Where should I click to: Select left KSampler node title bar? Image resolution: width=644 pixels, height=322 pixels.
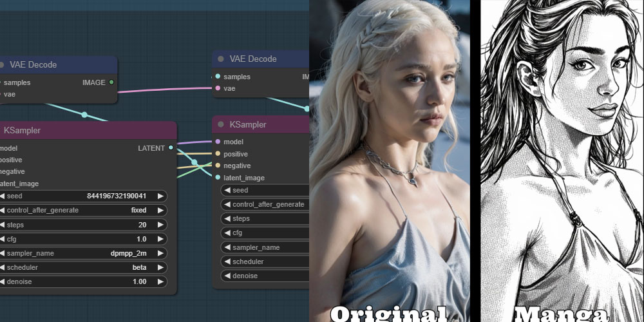[88, 130]
